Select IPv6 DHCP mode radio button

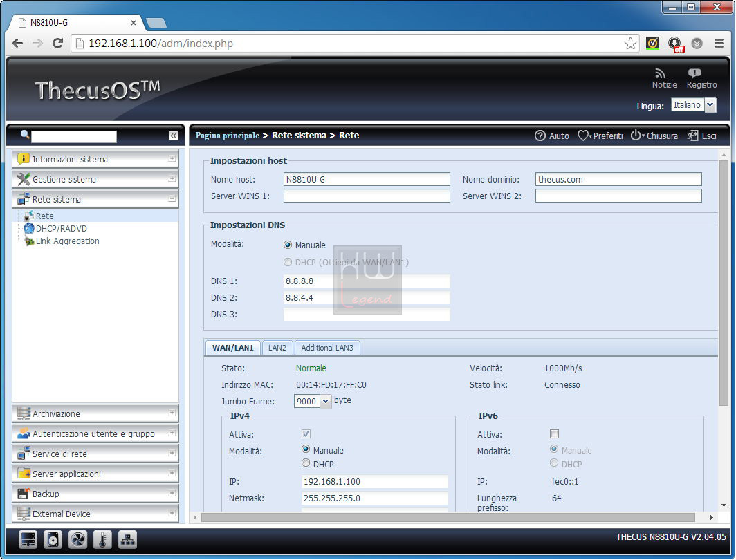point(554,463)
